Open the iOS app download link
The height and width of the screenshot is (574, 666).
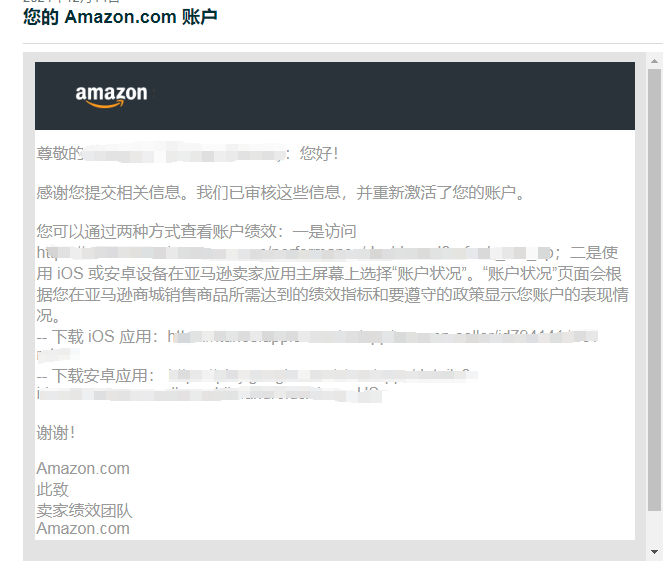[x=382, y=337]
